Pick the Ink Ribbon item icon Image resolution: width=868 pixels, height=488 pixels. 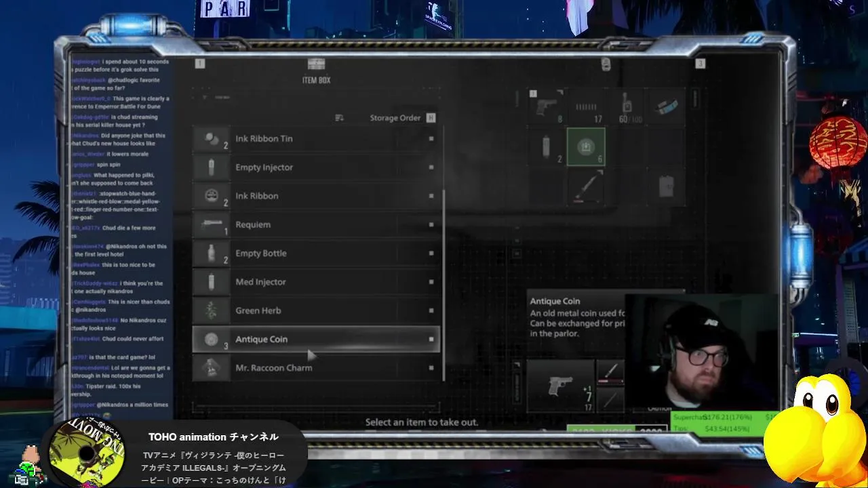click(x=212, y=196)
